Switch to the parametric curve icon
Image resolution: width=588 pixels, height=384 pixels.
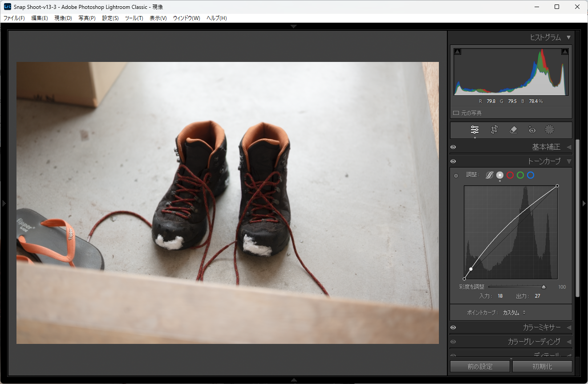point(489,175)
